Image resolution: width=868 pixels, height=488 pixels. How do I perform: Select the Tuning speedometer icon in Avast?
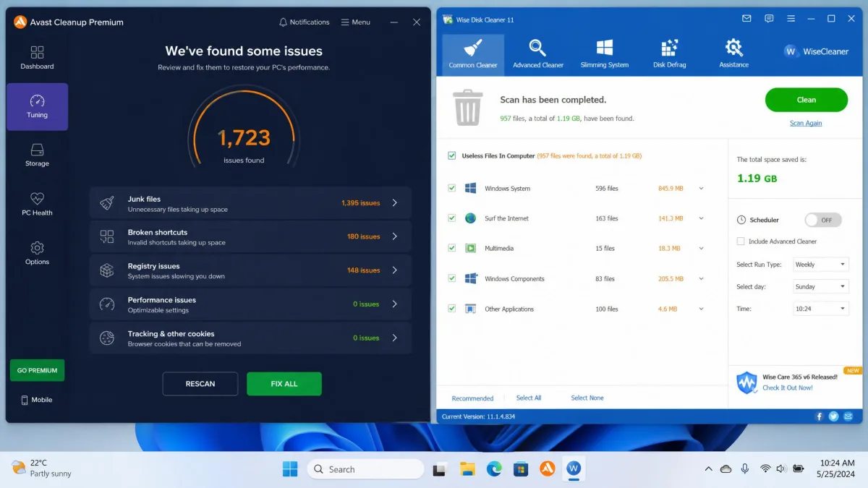pyautogui.click(x=37, y=100)
